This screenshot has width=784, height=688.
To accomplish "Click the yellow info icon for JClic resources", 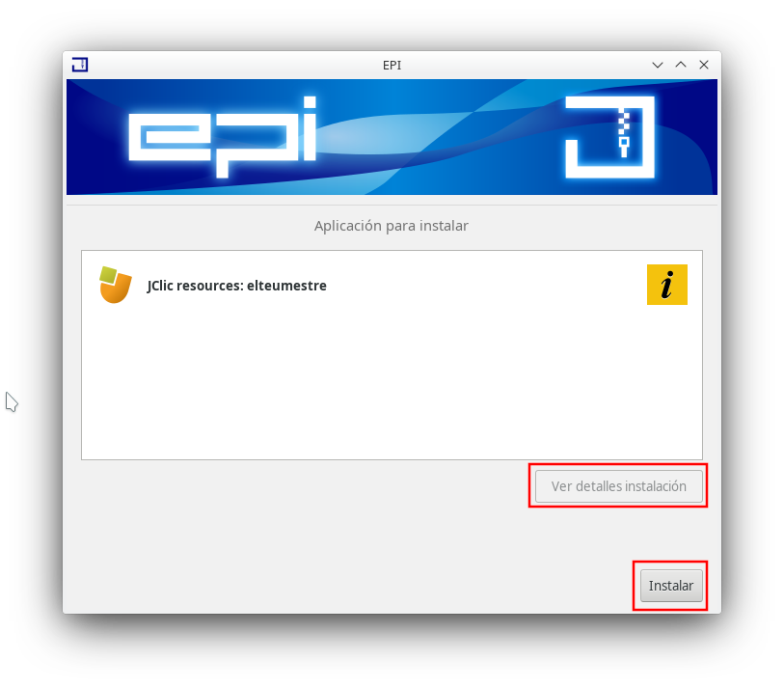I will (x=667, y=285).
